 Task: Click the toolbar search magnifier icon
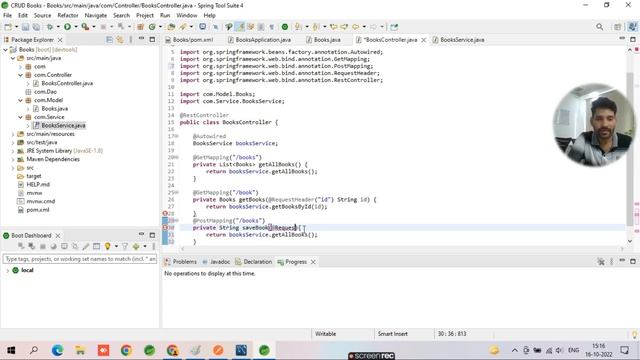tap(599, 27)
